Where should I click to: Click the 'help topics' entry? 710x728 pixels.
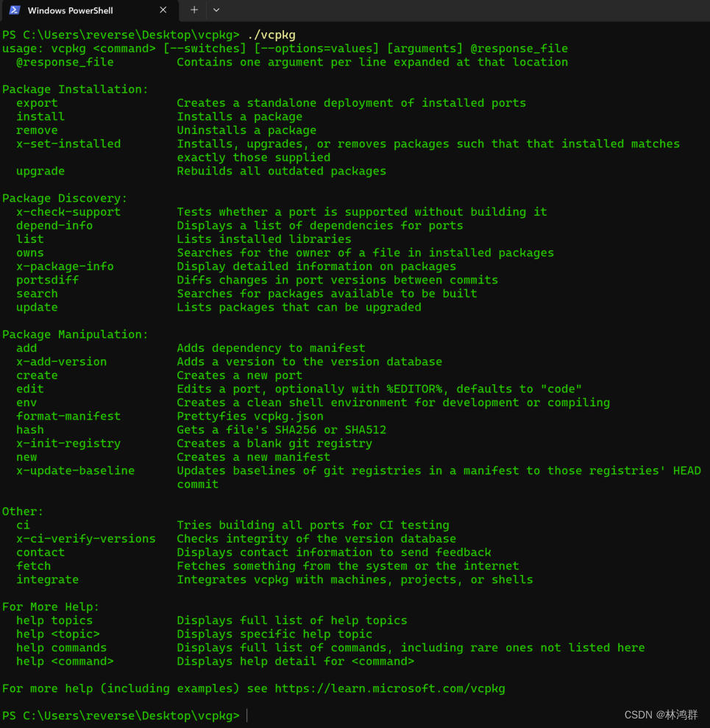click(54, 621)
